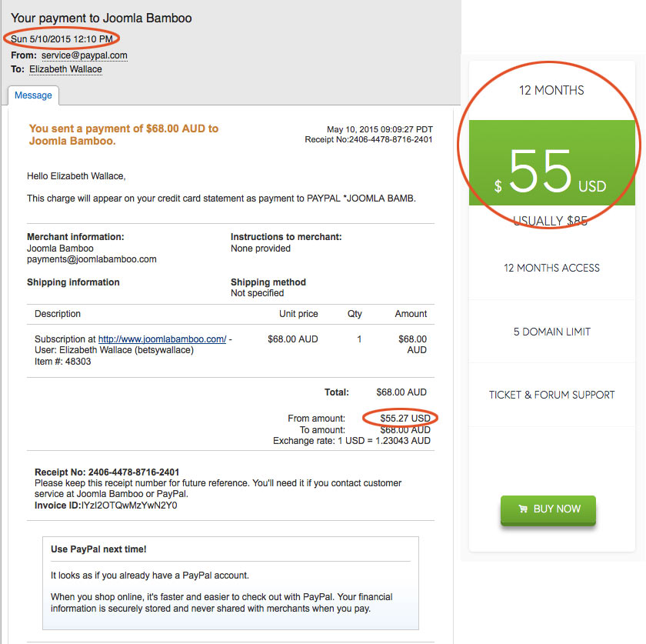
Task: Click the '12 MONTHS ACCESS' feature row
Action: 551,268
